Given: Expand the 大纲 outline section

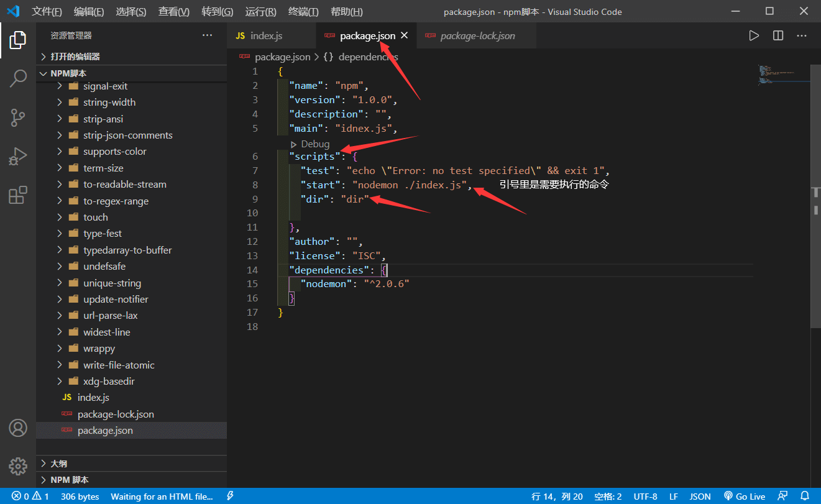Looking at the screenshot, I should [x=131, y=464].
